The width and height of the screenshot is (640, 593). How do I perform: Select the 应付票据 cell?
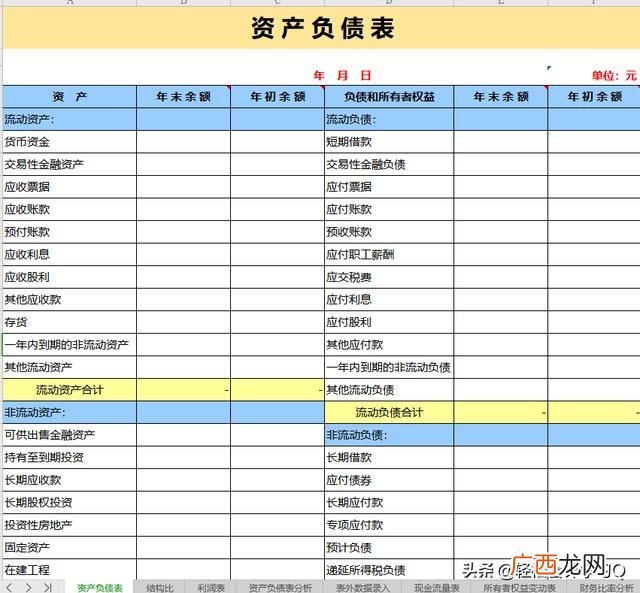point(389,187)
